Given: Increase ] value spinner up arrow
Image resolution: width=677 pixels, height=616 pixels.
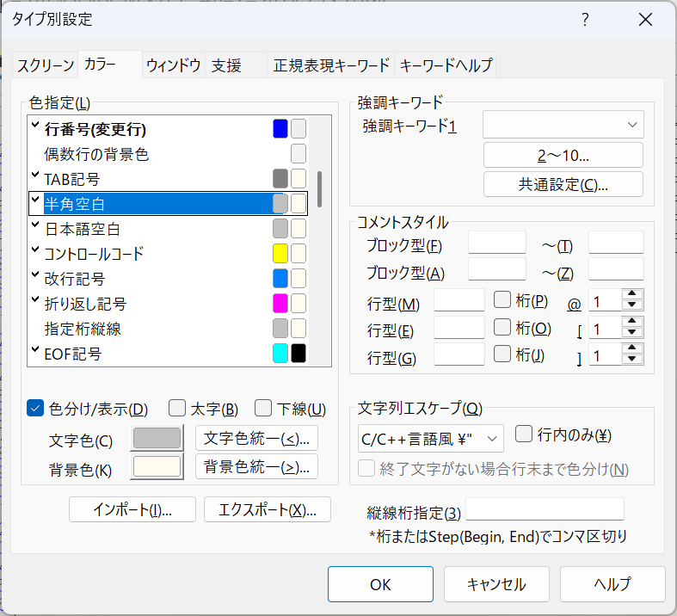Looking at the screenshot, I should pyautogui.click(x=632, y=348).
